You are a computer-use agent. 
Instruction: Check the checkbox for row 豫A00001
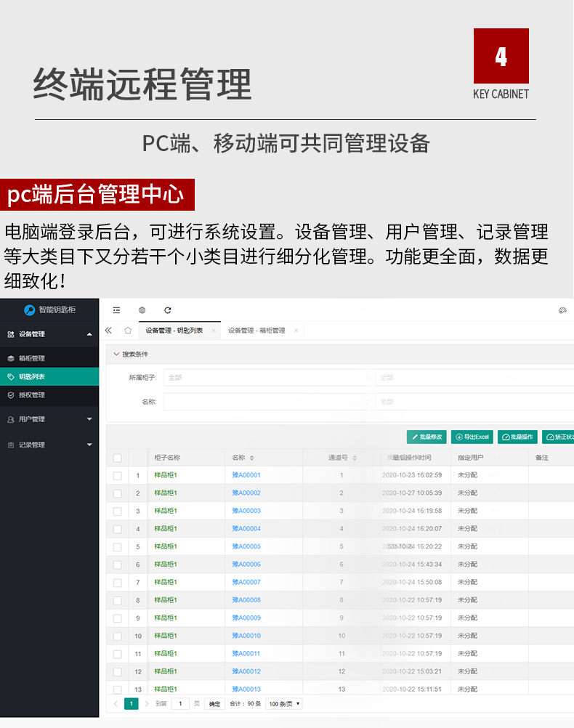118,476
